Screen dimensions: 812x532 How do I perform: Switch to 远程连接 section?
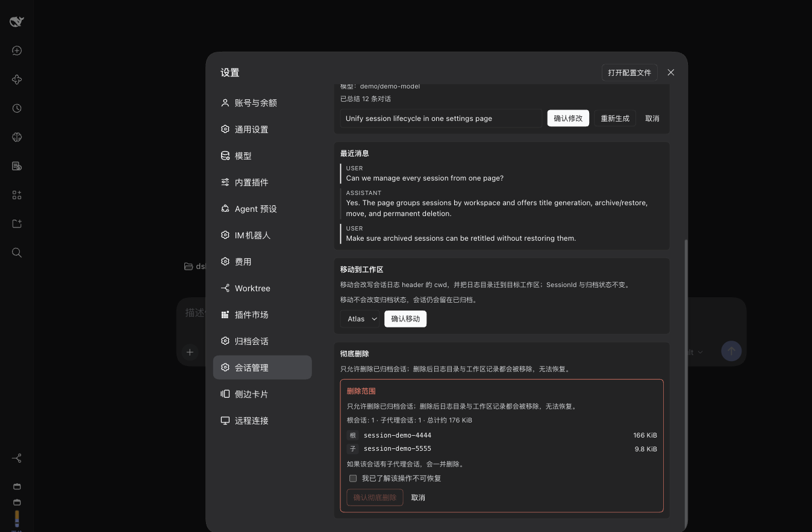click(x=263, y=421)
